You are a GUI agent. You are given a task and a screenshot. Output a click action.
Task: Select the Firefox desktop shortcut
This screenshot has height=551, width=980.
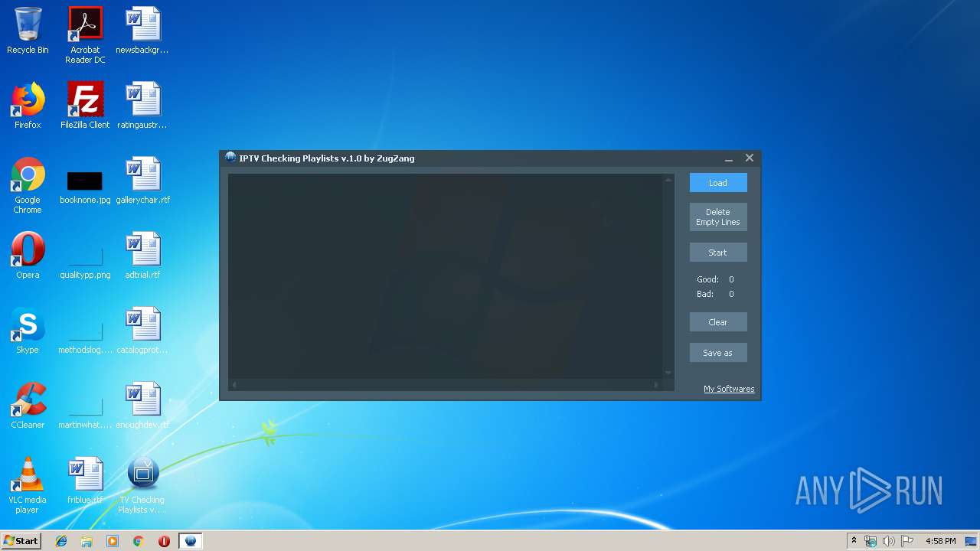point(28,106)
